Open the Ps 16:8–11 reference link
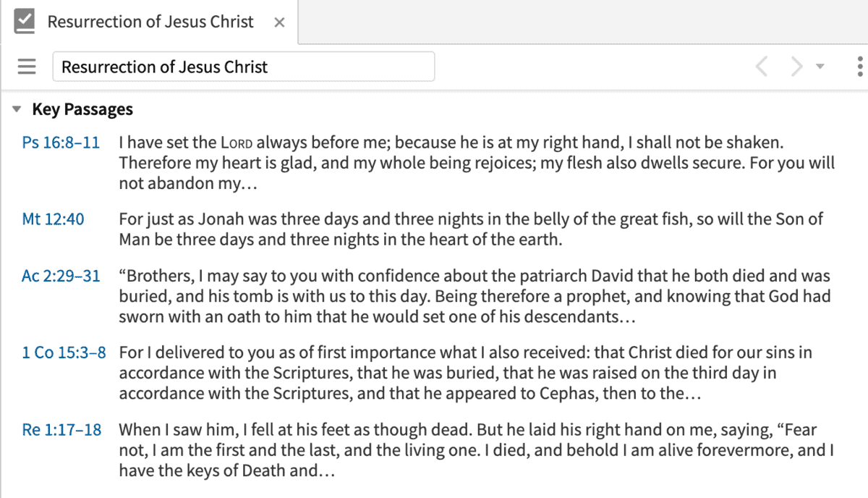The image size is (868, 498). tap(61, 143)
